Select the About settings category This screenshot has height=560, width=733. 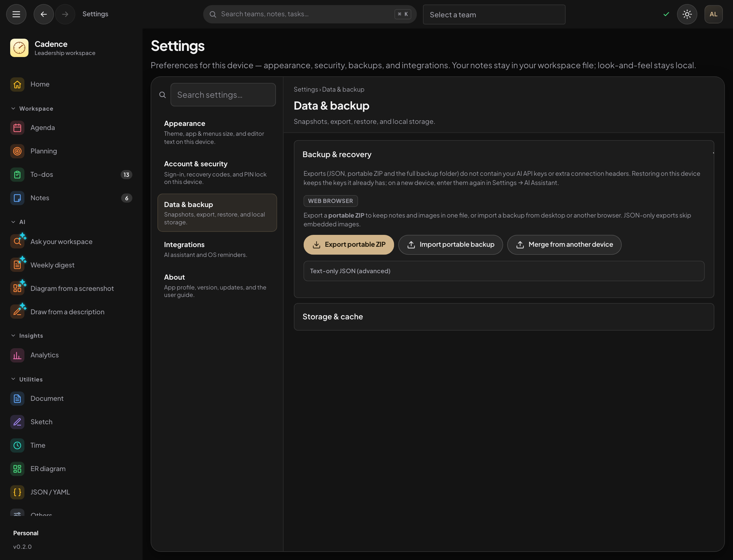(x=217, y=286)
